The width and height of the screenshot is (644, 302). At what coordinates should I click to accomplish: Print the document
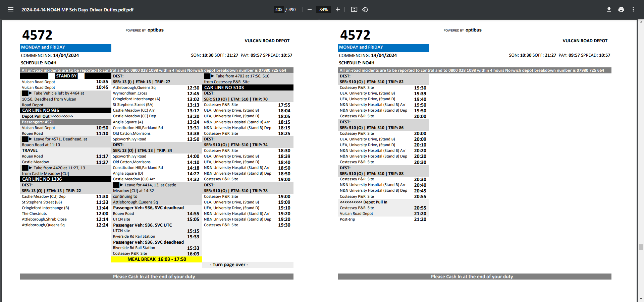[621, 9]
